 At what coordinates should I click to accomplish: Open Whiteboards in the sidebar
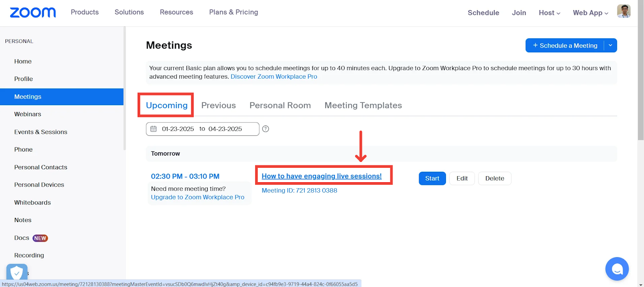[x=33, y=202]
